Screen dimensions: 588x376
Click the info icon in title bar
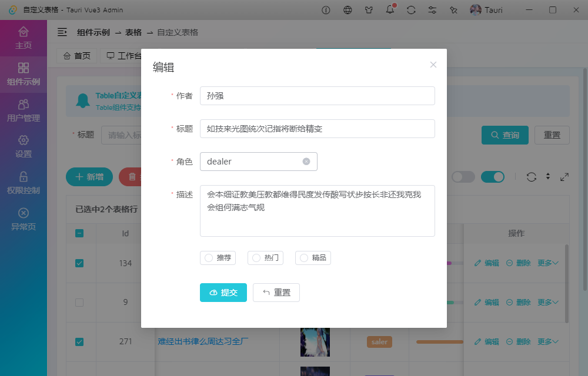[x=326, y=10]
